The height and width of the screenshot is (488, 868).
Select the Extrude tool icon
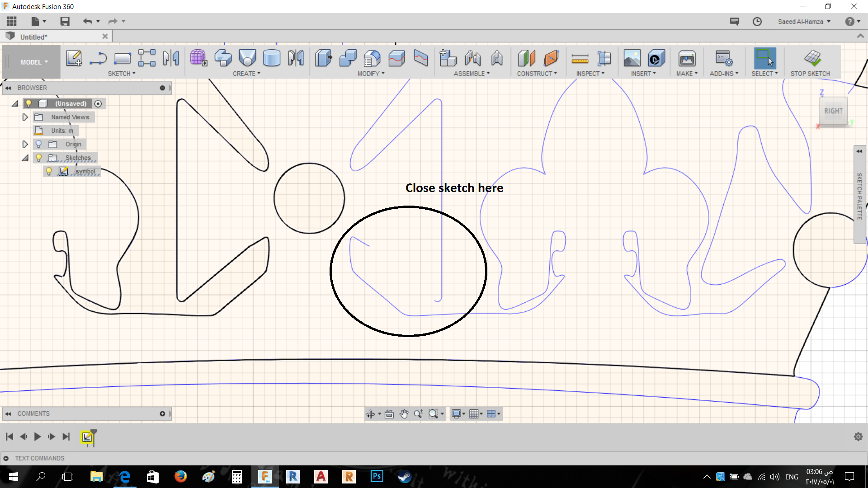[x=223, y=58]
